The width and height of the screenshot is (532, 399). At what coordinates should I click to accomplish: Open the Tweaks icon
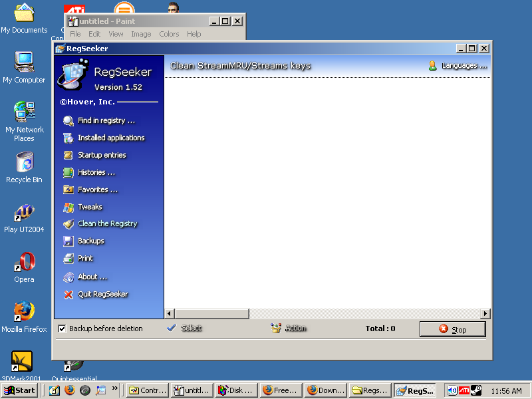pos(68,207)
